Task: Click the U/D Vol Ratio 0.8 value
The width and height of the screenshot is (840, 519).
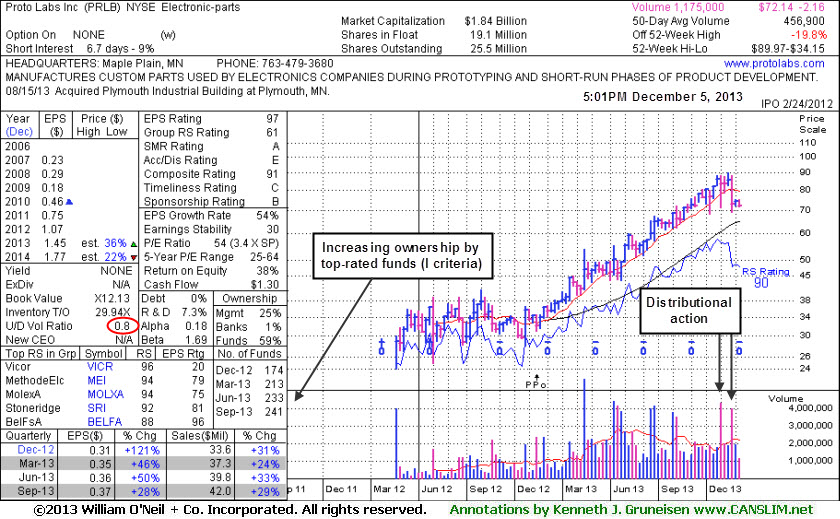Action: [122, 326]
